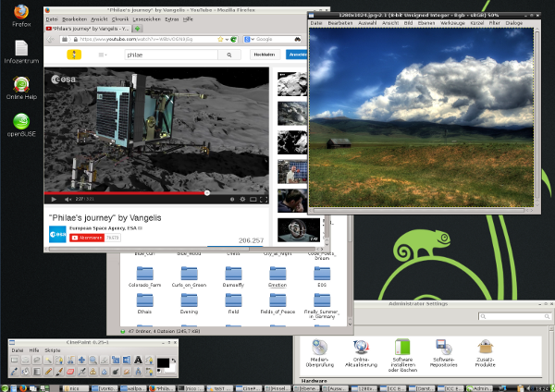Open video settings gear icon

pos(242,199)
